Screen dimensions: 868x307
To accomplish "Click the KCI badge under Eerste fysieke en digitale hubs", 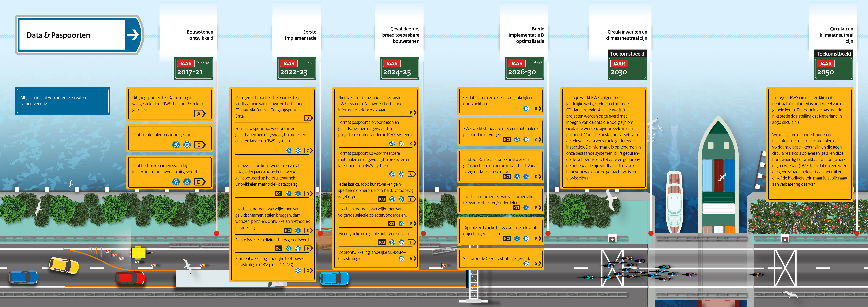I will tap(279, 248).
